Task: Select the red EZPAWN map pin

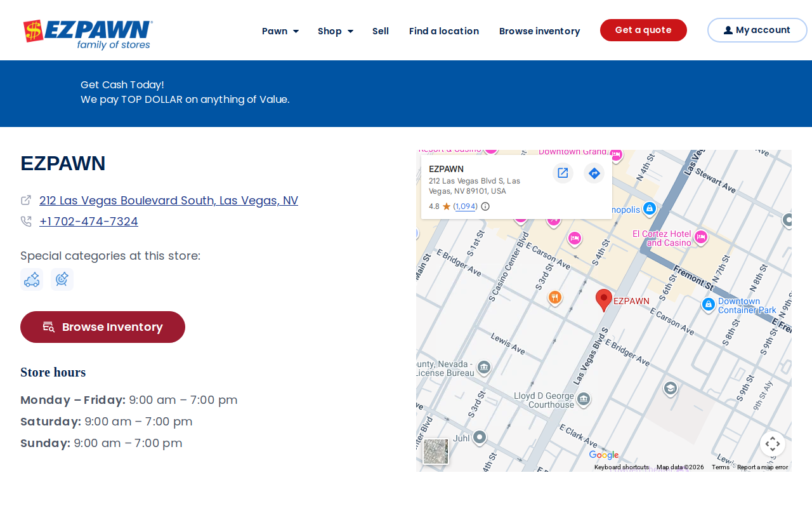Action: coord(604,300)
